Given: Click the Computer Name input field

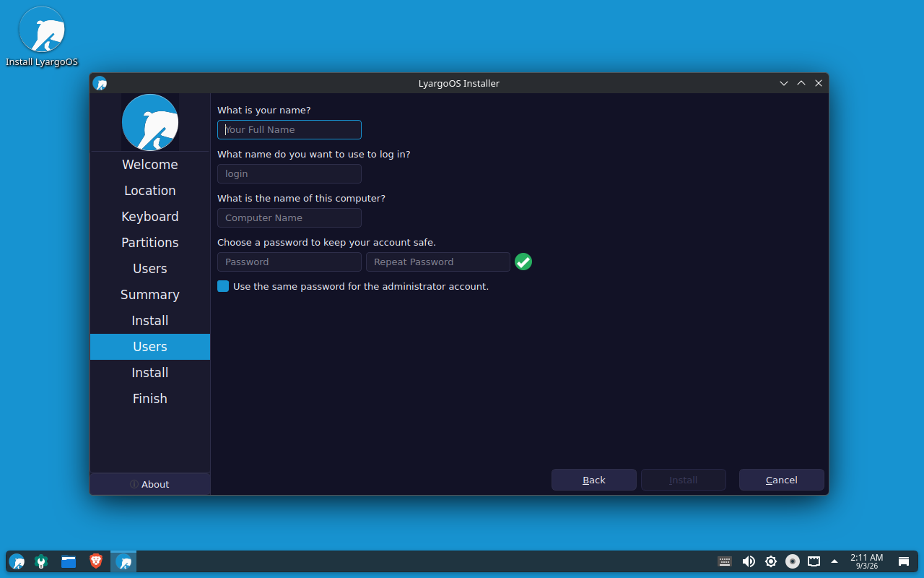Looking at the screenshot, I should pyautogui.click(x=289, y=217).
